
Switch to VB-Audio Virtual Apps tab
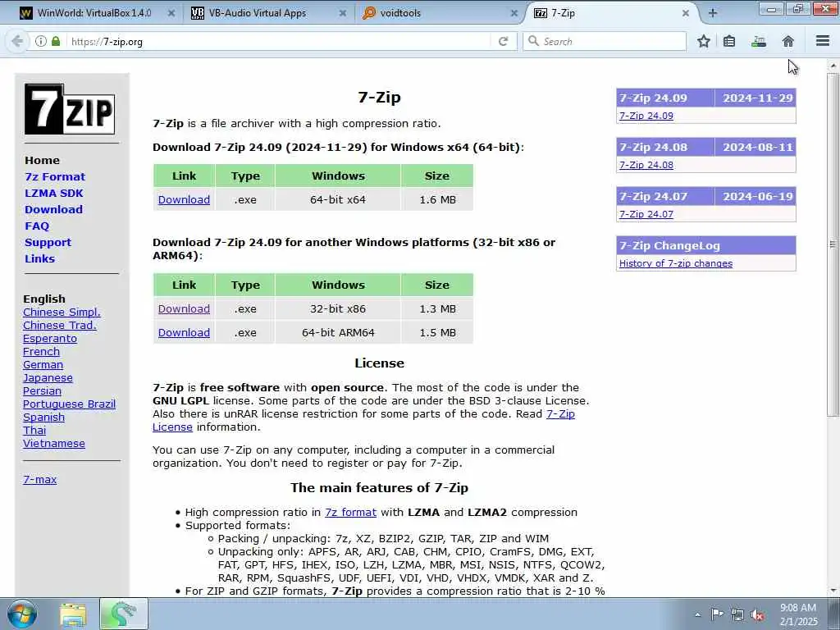pos(257,13)
